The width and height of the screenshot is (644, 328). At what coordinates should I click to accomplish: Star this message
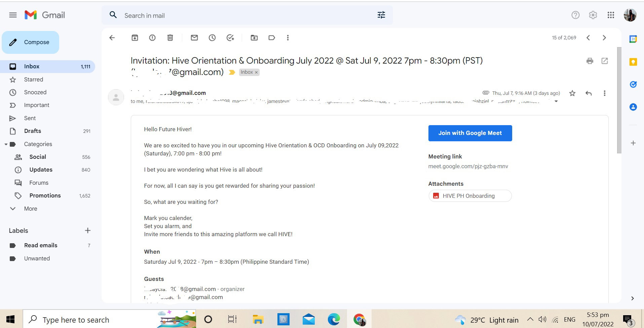click(x=572, y=93)
